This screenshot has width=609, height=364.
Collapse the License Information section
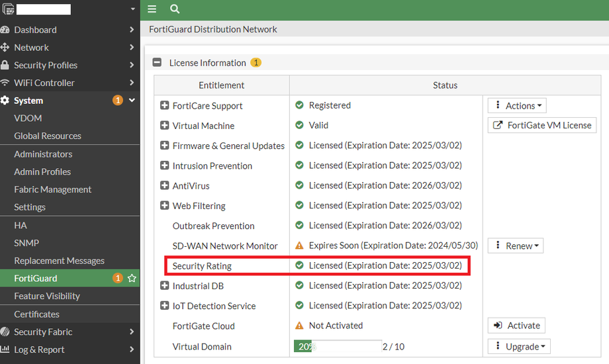click(x=158, y=63)
